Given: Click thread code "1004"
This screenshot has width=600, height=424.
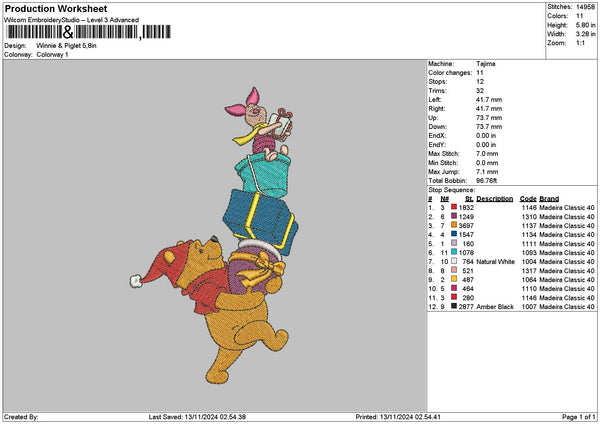Looking at the screenshot, I should click(x=529, y=261).
